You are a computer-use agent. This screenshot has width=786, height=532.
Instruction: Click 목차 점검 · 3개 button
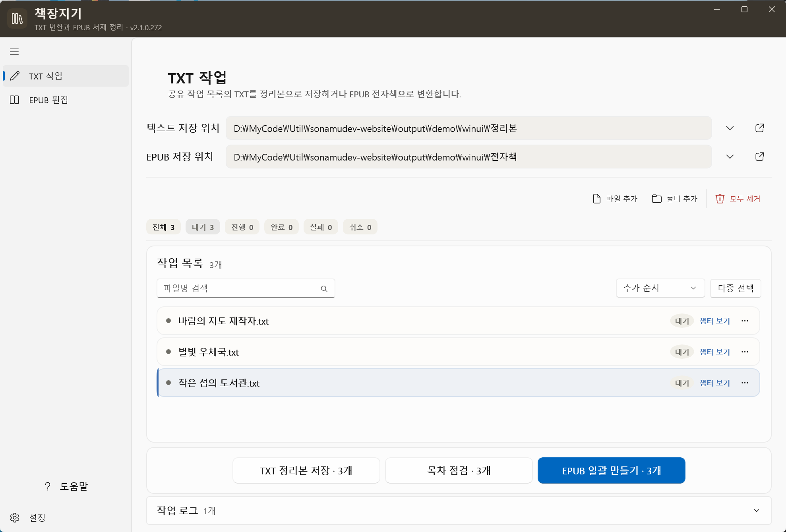(x=459, y=470)
